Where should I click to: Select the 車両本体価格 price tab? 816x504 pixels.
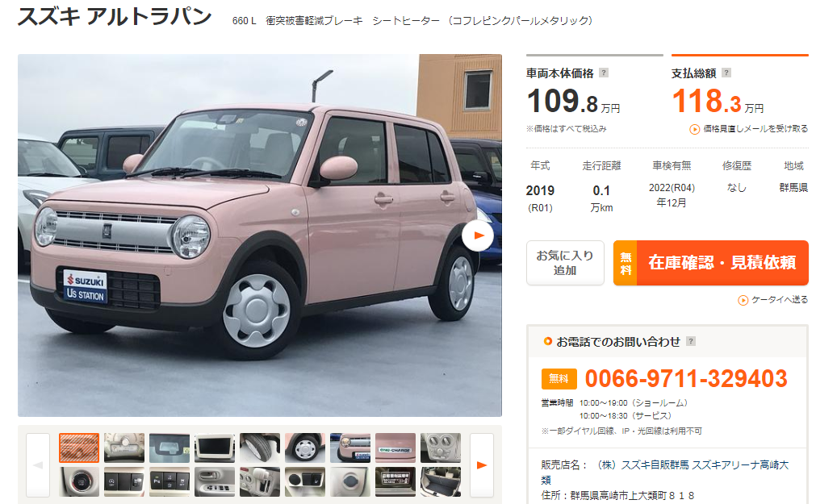pos(594,92)
